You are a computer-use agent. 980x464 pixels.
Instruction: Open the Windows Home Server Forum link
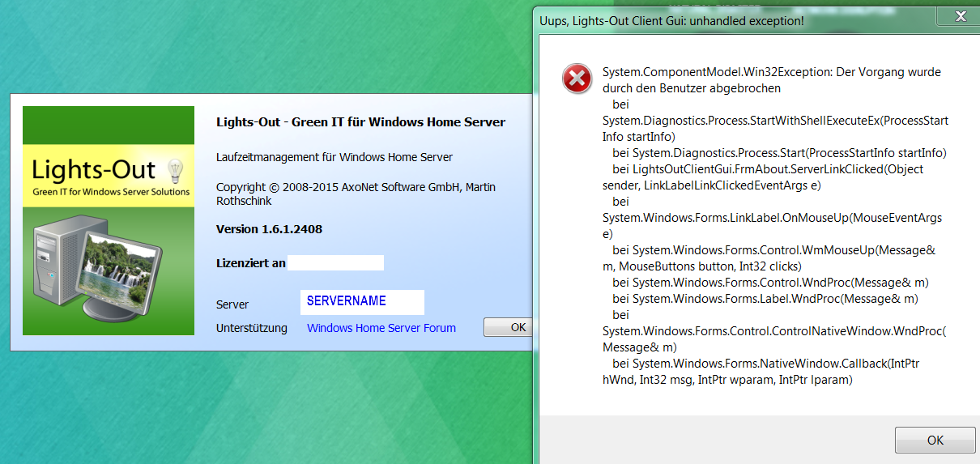(381, 328)
